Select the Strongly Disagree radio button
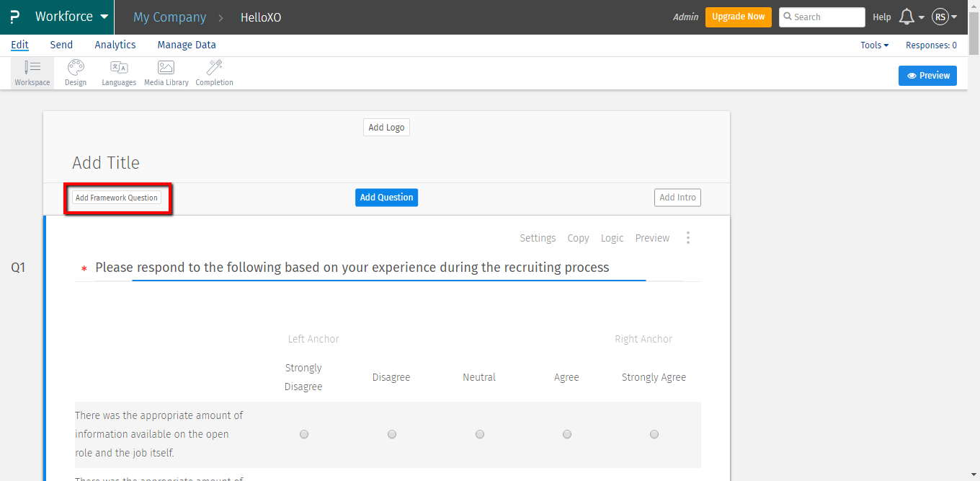 (304, 434)
